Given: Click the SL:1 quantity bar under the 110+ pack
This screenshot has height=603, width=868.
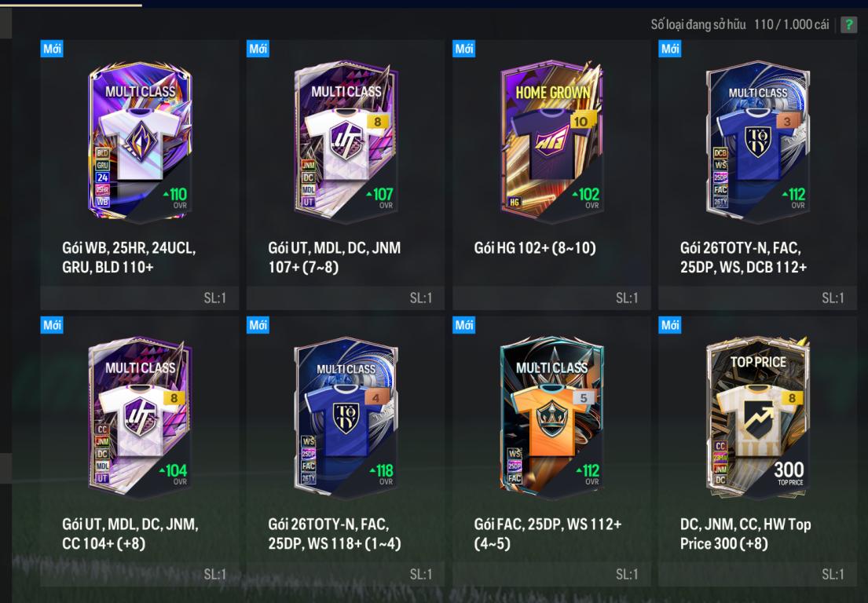Looking at the screenshot, I should (x=140, y=298).
